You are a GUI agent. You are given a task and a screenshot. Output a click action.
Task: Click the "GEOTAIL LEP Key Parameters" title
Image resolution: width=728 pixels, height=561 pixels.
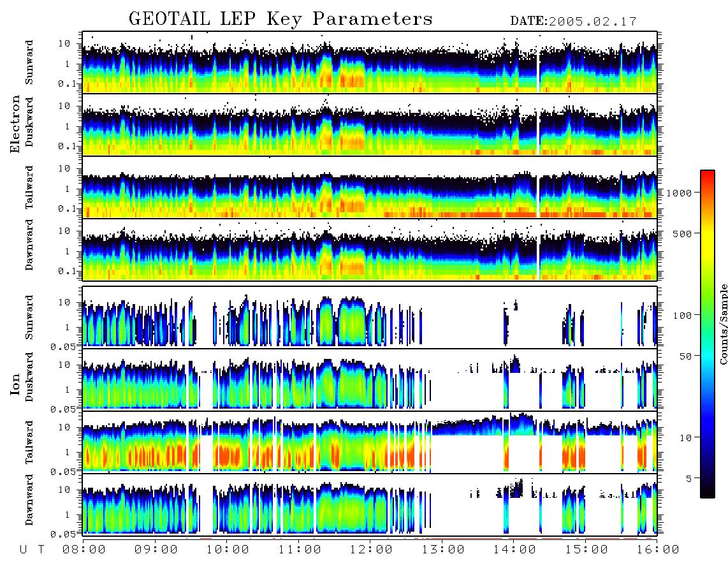coord(280,19)
